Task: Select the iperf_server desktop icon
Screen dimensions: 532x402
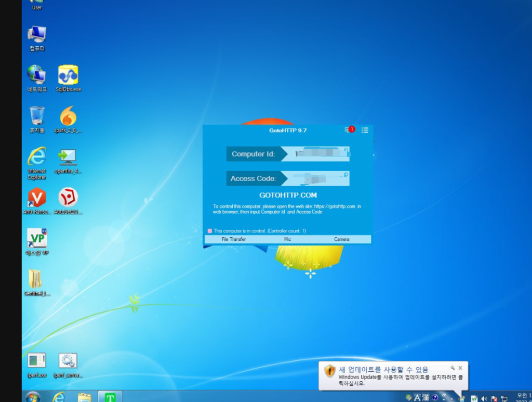Action: (x=68, y=365)
